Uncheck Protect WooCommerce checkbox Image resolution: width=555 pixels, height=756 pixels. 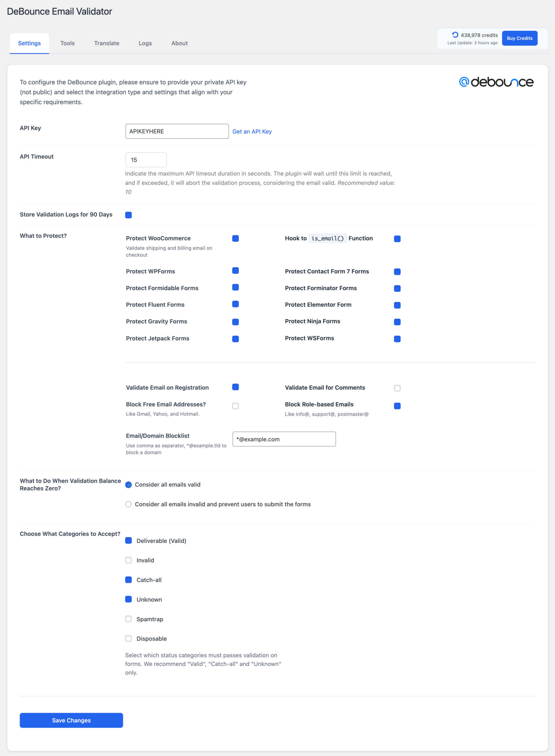click(x=235, y=239)
